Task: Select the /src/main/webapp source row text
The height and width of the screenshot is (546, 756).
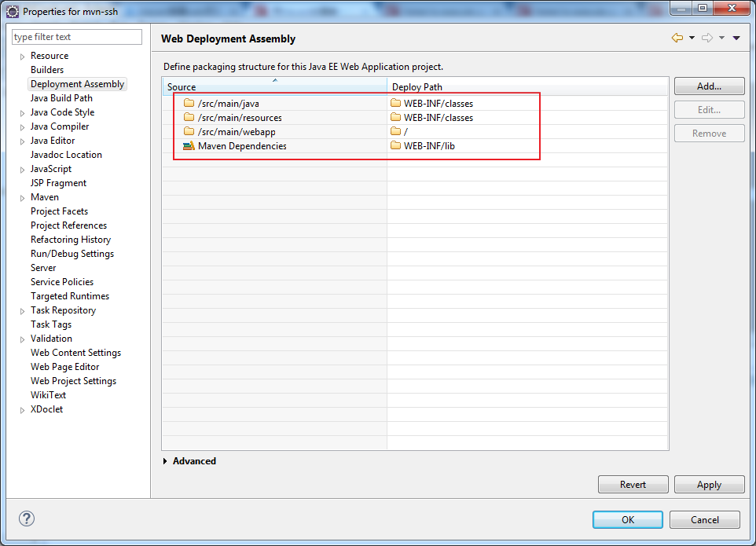Action: pos(237,131)
